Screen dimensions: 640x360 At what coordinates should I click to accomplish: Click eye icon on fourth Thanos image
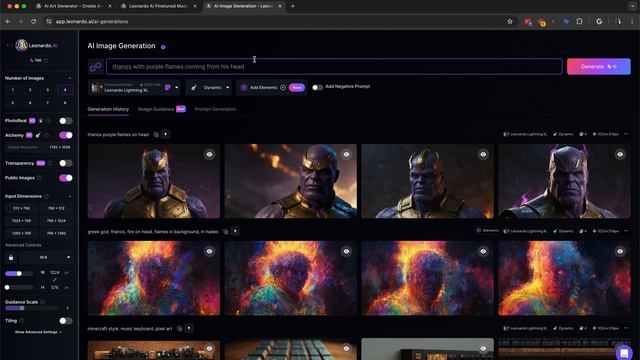pyautogui.click(x=620, y=154)
